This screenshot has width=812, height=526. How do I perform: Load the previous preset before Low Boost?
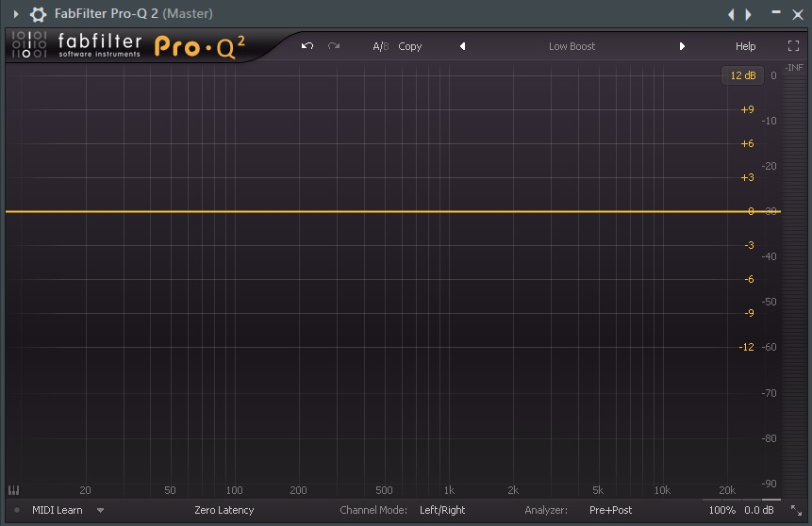coord(462,46)
